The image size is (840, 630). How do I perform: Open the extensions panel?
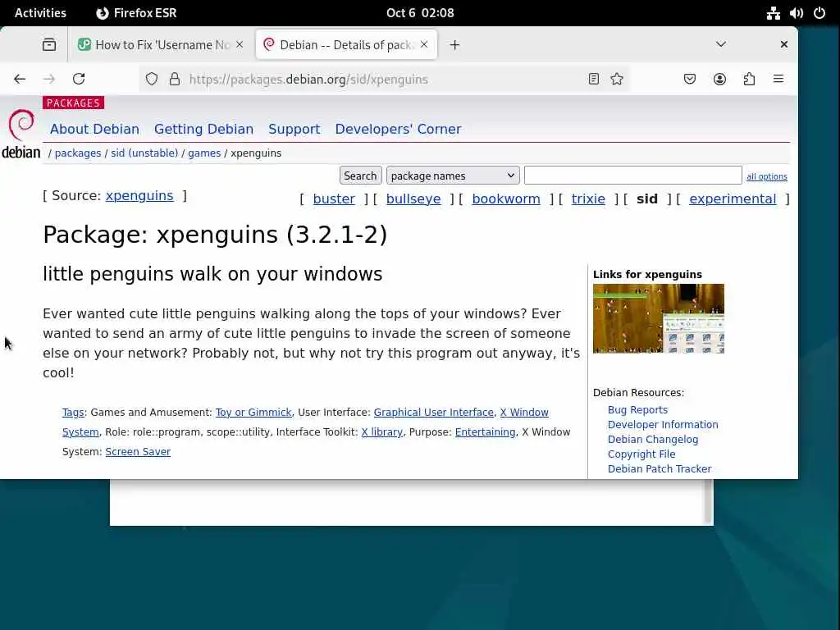(750, 80)
